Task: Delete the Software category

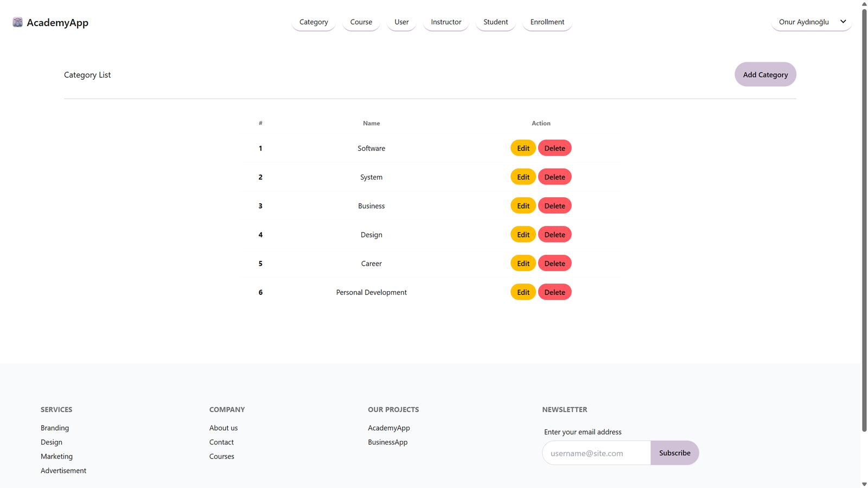Action: tap(554, 148)
